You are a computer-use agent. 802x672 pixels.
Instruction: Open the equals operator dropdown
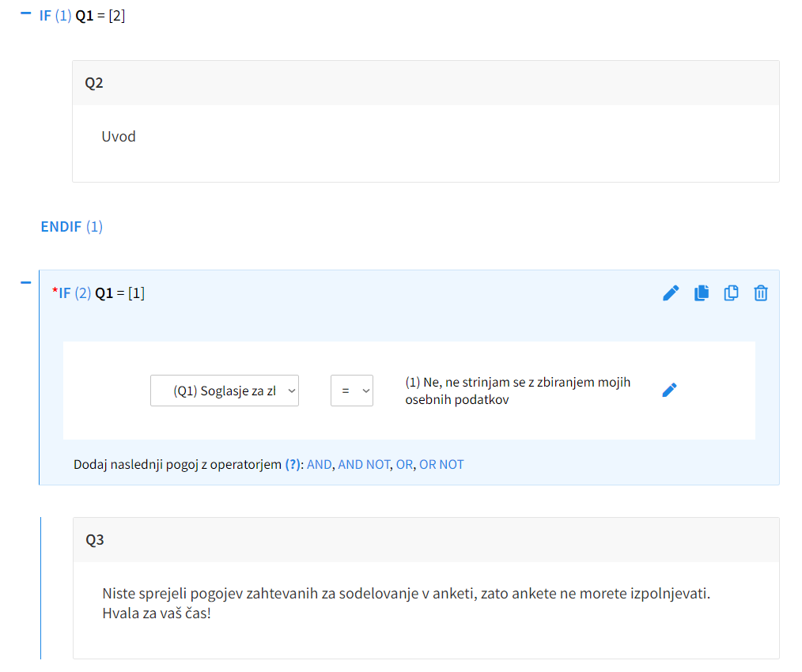pyautogui.click(x=352, y=391)
